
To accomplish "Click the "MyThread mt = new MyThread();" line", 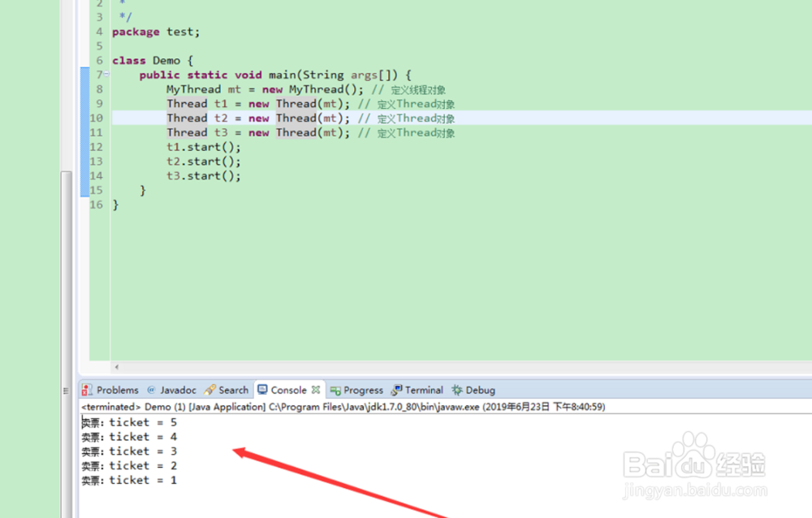I will (265, 89).
